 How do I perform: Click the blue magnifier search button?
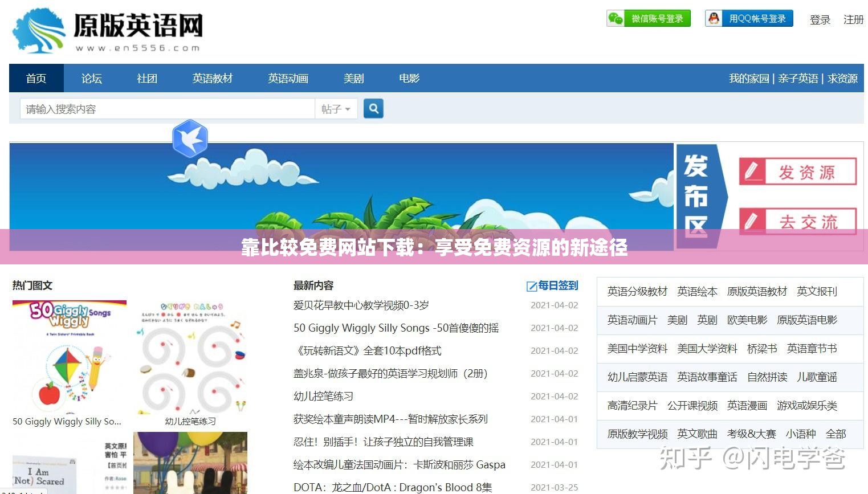click(373, 108)
